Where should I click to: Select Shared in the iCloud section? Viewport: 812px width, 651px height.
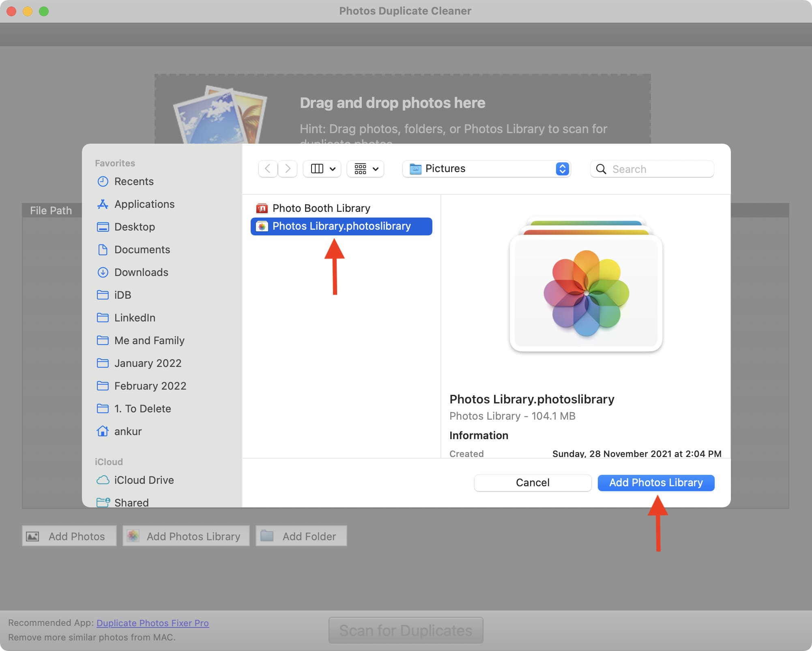pos(162,502)
